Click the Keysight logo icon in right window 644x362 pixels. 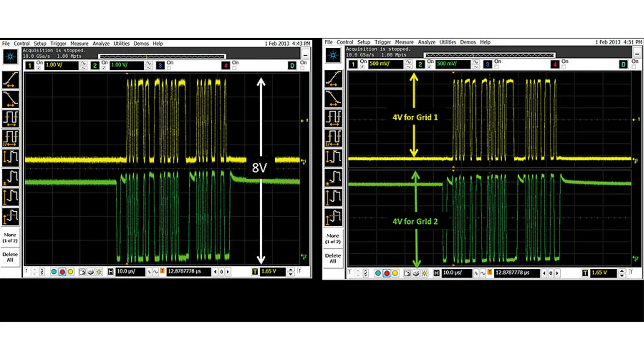333,55
